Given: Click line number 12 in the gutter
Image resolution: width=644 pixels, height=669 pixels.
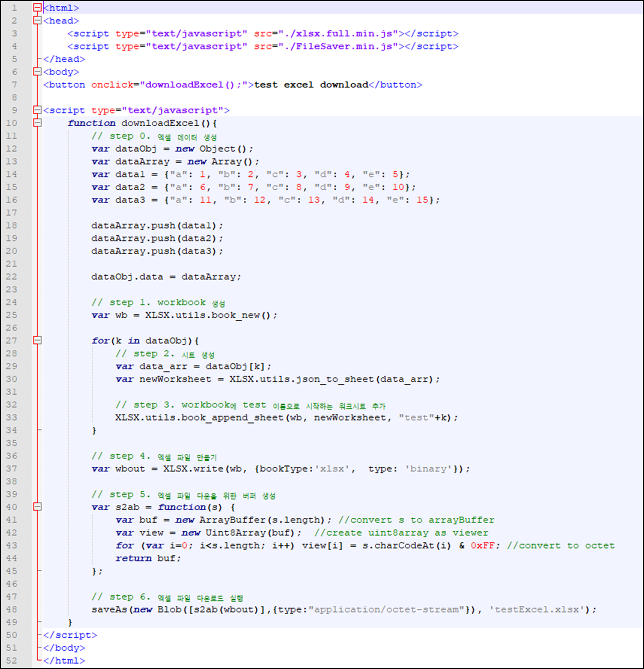Looking at the screenshot, I should 12,149.
